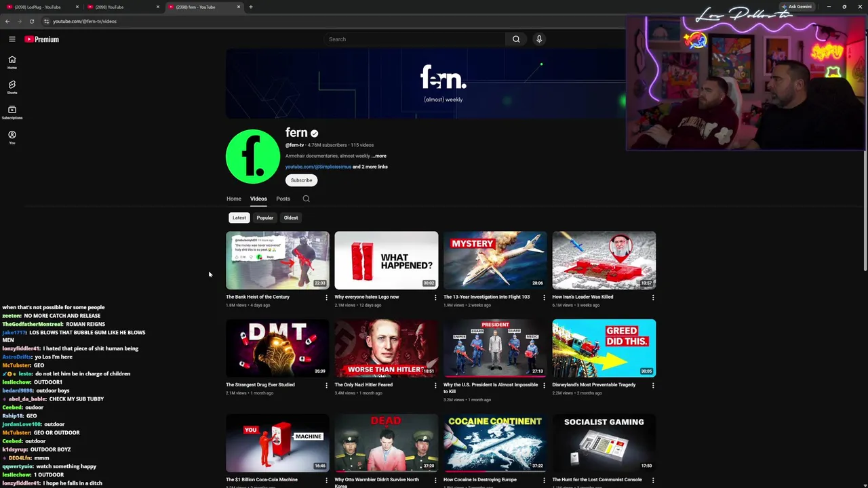
Task: Click the YouTube Premium logo
Action: tap(42, 39)
